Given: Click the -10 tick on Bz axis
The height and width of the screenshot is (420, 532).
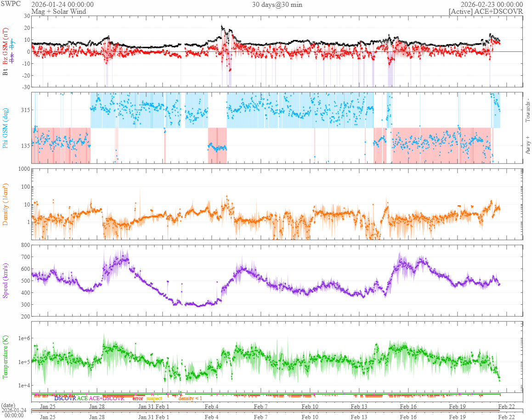Looking at the screenshot, I should point(26,64).
